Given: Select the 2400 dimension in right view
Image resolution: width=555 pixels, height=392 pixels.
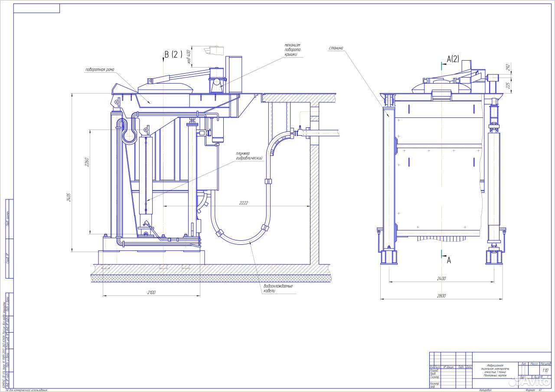Looking at the screenshot, I should (x=441, y=279).
